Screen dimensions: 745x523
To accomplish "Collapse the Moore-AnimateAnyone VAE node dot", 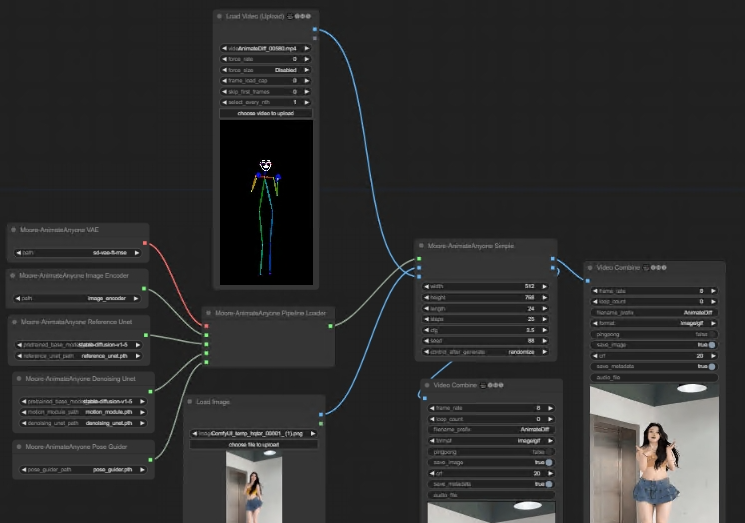I will pos(13,230).
